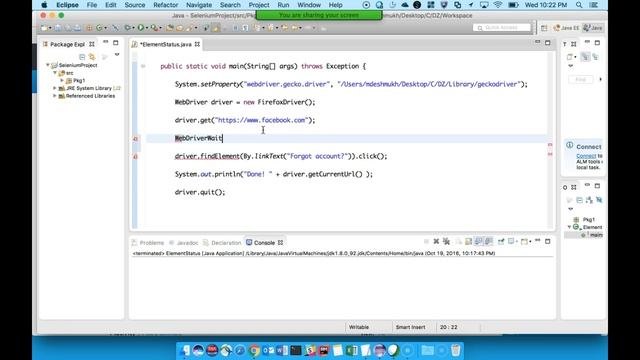The height and width of the screenshot is (360, 640).
Task: Toggle Show Console on Standard Out change
Action: tap(478, 242)
